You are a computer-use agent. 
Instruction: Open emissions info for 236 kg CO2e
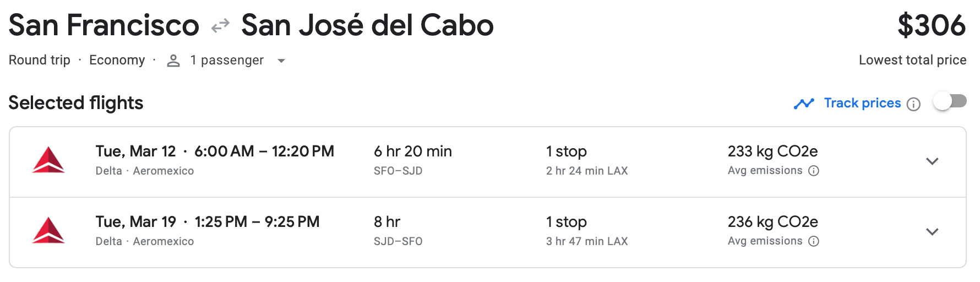click(814, 241)
